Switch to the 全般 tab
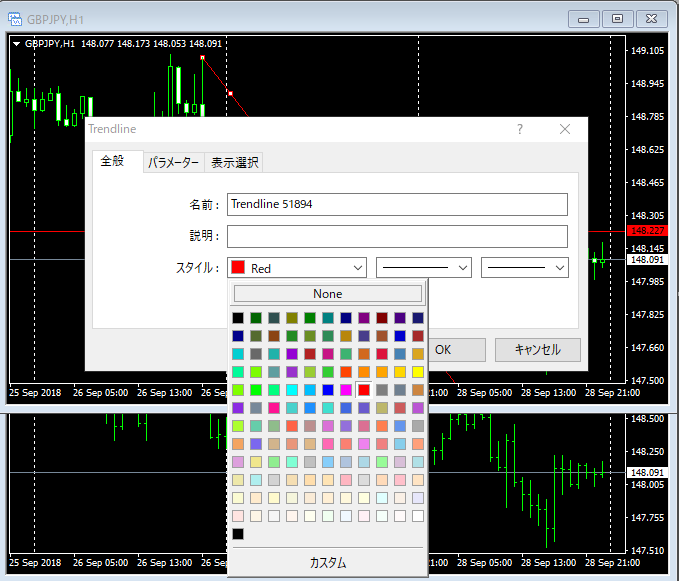 (113, 161)
